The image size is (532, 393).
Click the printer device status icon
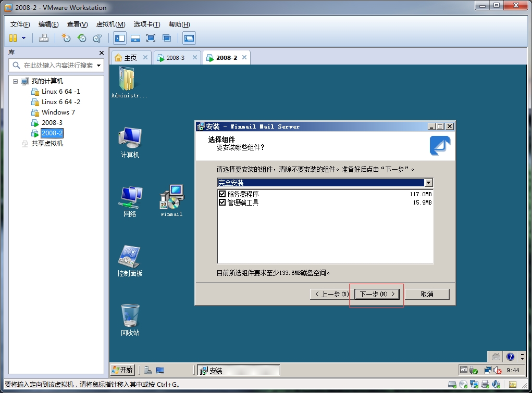pyautogui.click(x=485, y=385)
